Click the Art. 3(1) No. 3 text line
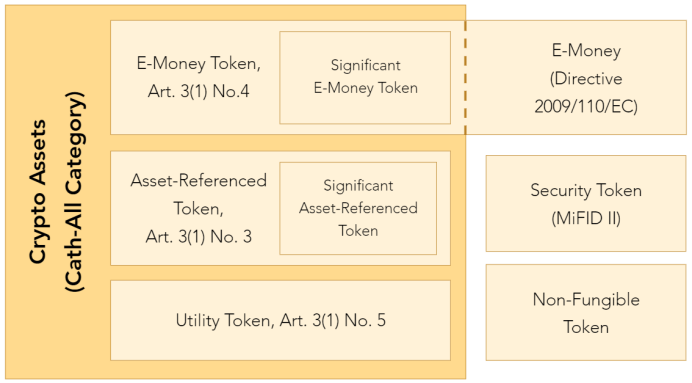The image size is (692, 383). [x=199, y=237]
